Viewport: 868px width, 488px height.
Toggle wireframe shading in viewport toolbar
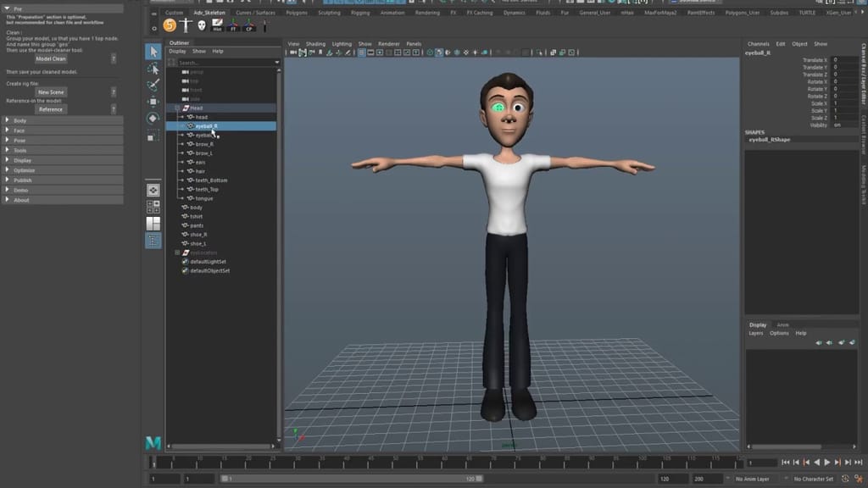tap(430, 53)
